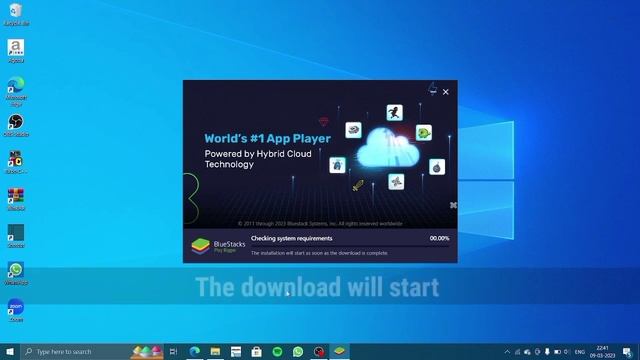Click the 'Powered by Hybrid Cloud Technology' text
Viewport: 640px width, 360px height.
(x=258, y=159)
